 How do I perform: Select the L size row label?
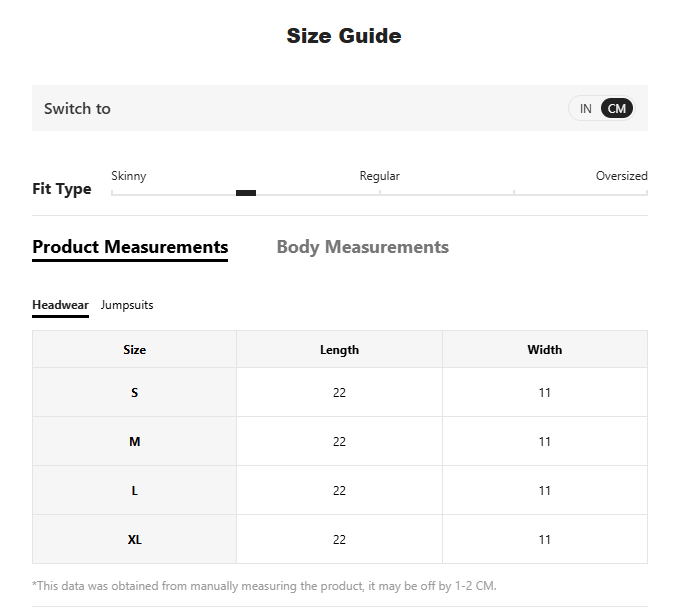click(134, 491)
